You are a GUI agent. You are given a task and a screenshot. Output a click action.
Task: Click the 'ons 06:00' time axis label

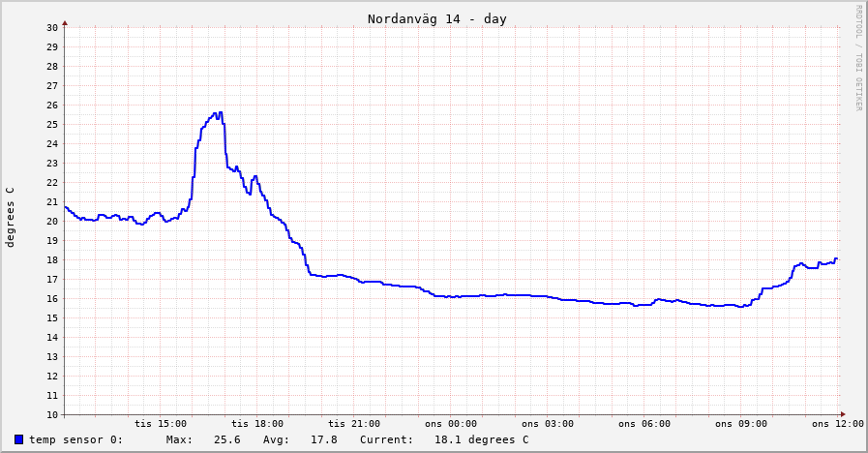pos(644,424)
